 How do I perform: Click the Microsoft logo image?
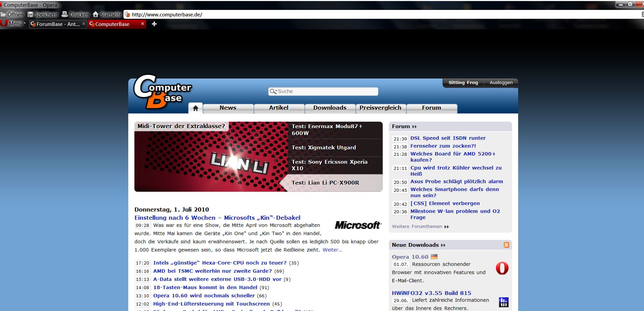358,225
